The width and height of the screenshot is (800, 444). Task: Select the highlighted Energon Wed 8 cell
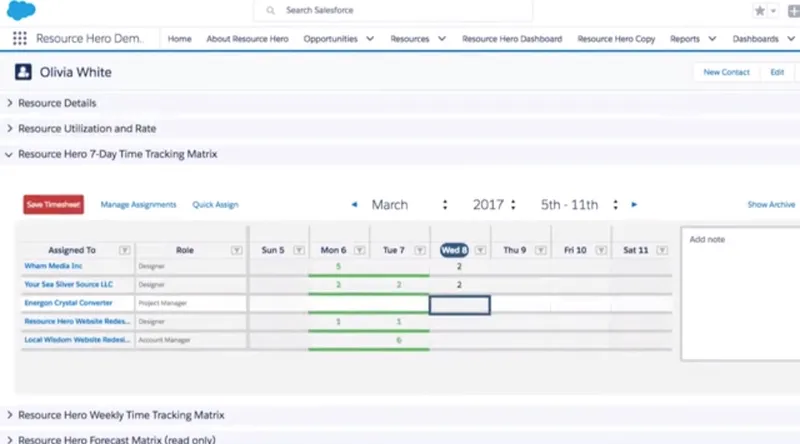(460, 305)
